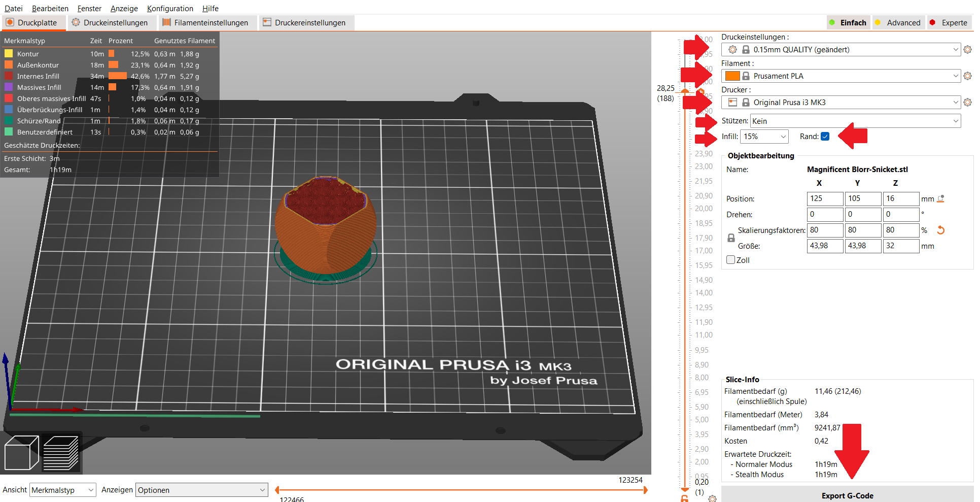Click the sliced layers preview icon
The width and height of the screenshot is (980, 502).
point(61,453)
